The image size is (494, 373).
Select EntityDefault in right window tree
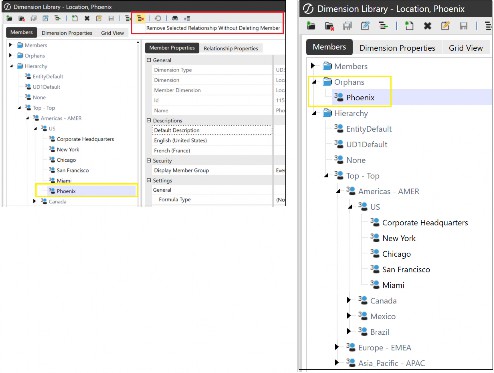[369, 129]
